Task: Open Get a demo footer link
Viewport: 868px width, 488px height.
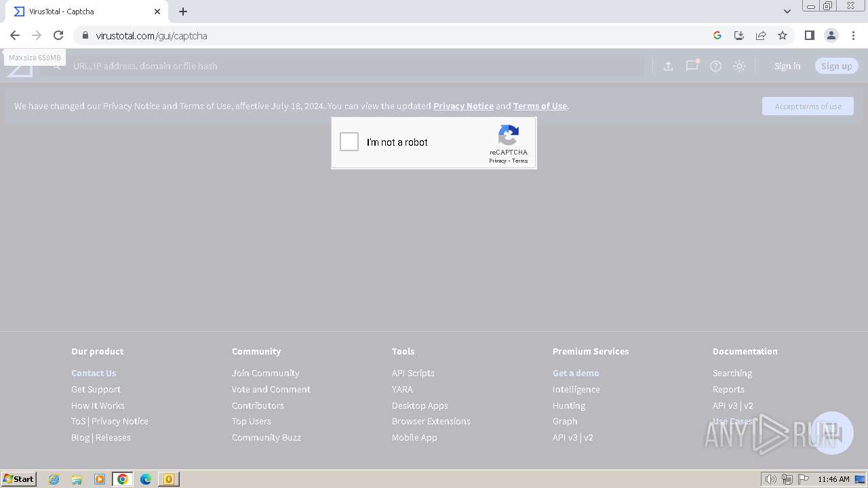Action: click(576, 373)
